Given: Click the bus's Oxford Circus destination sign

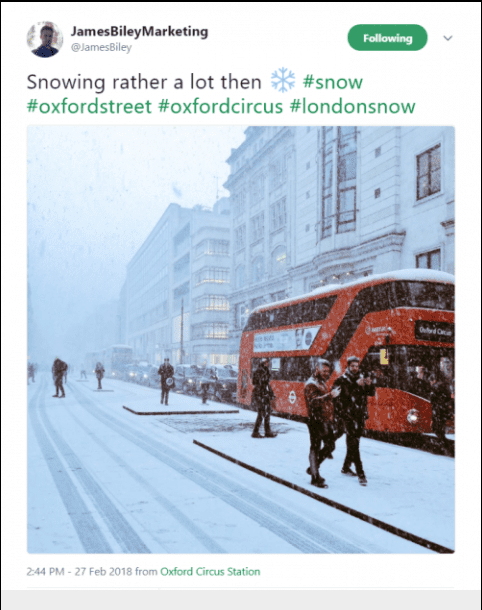Looking at the screenshot, I should tap(434, 331).
